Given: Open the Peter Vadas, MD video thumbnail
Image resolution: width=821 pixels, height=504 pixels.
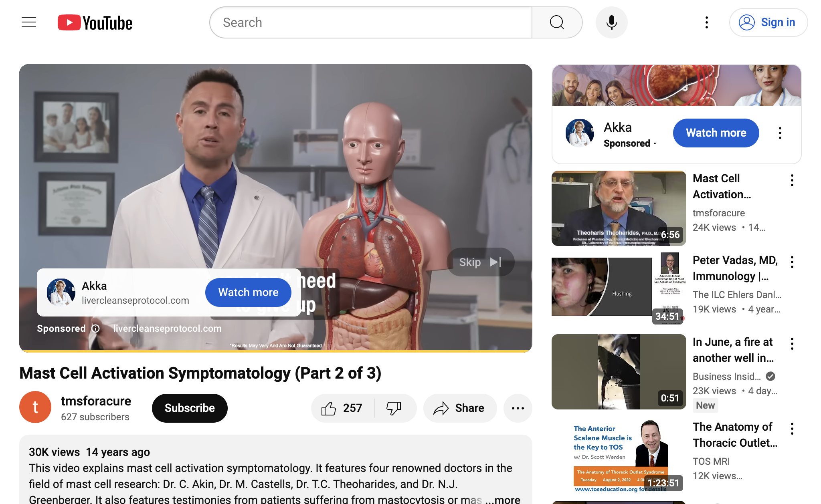Looking at the screenshot, I should point(619,287).
